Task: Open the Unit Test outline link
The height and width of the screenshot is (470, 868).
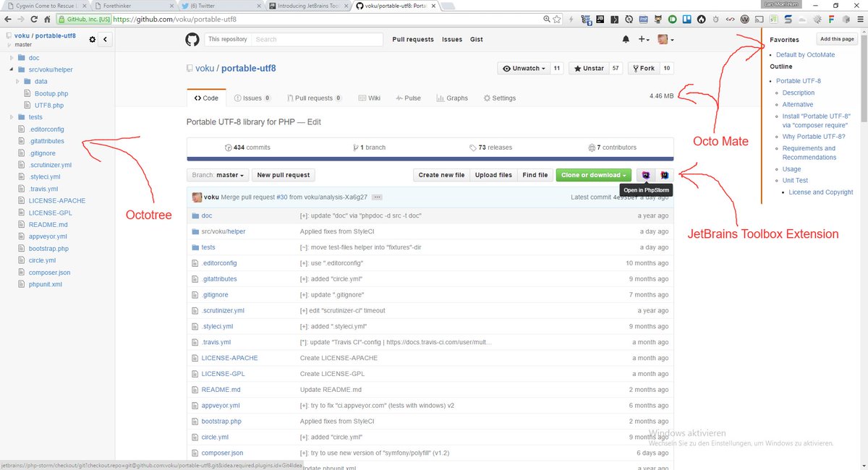Action: [x=795, y=181]
